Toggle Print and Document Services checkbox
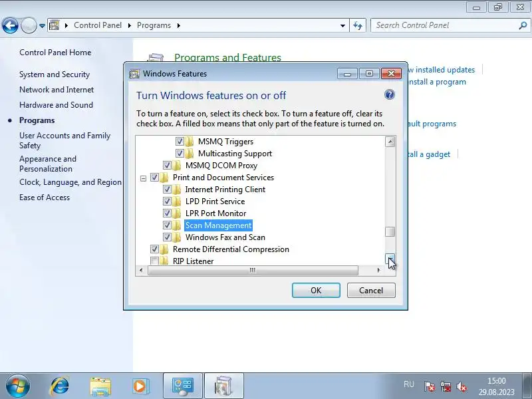 click(x=154, y=177)
